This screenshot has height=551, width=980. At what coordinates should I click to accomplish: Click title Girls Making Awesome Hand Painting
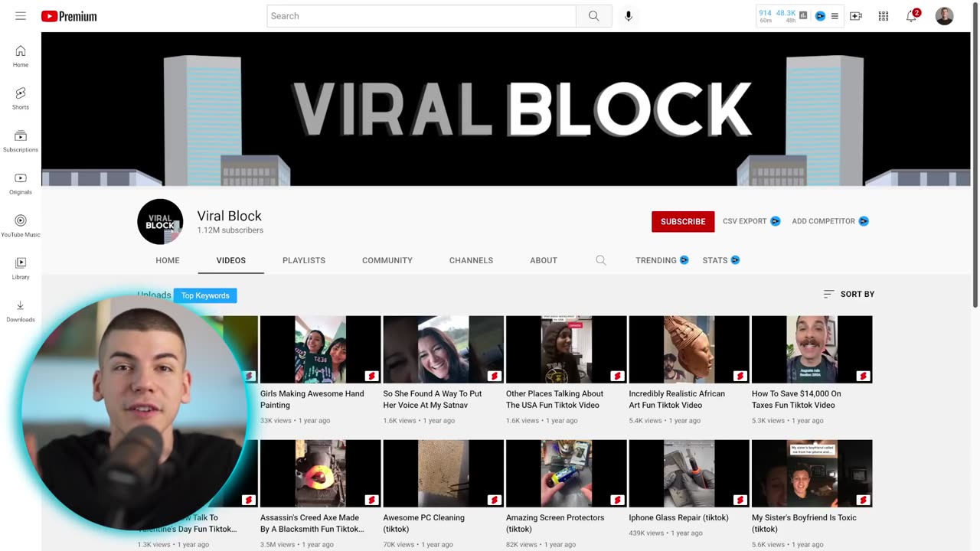(312, 399)
